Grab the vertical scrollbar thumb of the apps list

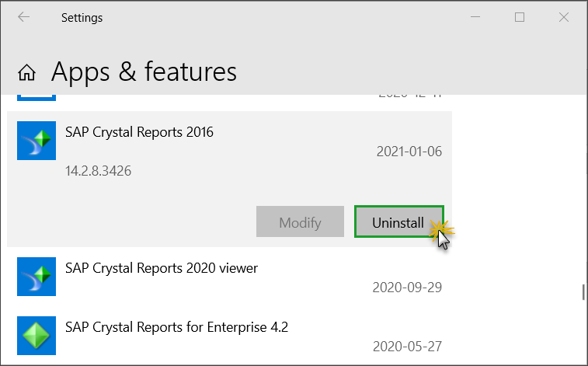583,291
